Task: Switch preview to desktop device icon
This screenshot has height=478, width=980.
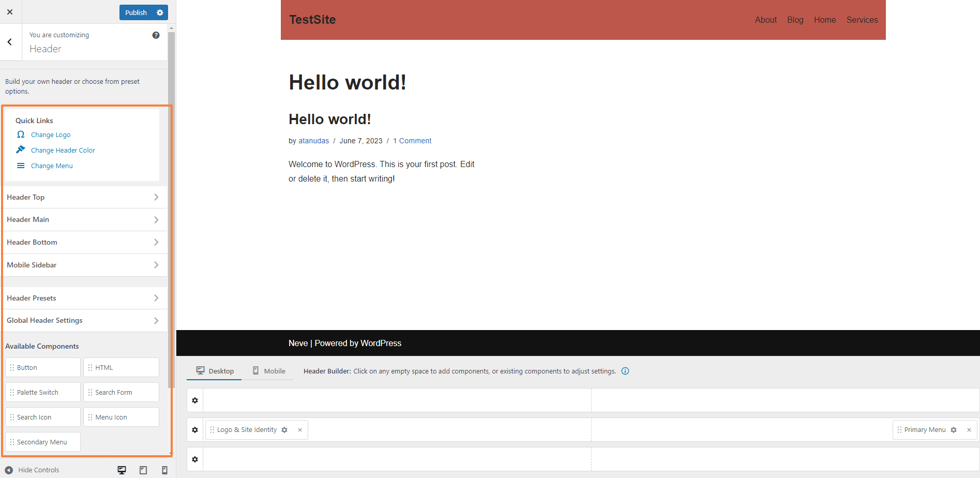Action: [x=122, y=470]
